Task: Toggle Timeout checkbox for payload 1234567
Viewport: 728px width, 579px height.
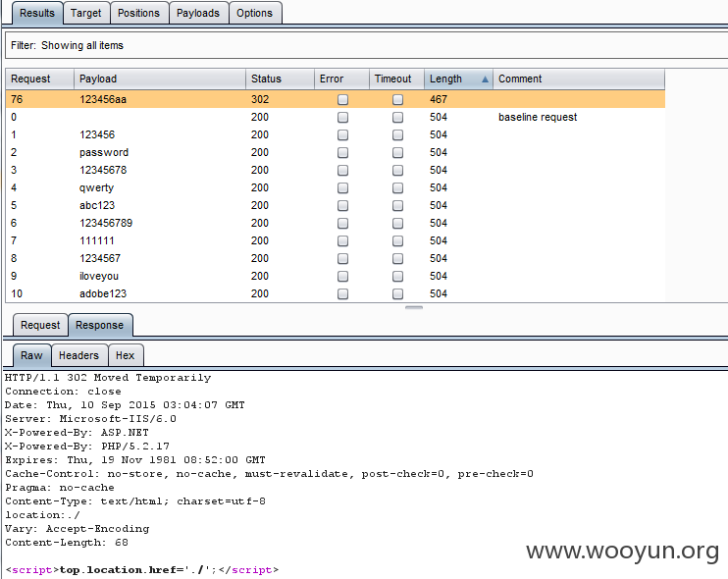Action: [397, 258]
